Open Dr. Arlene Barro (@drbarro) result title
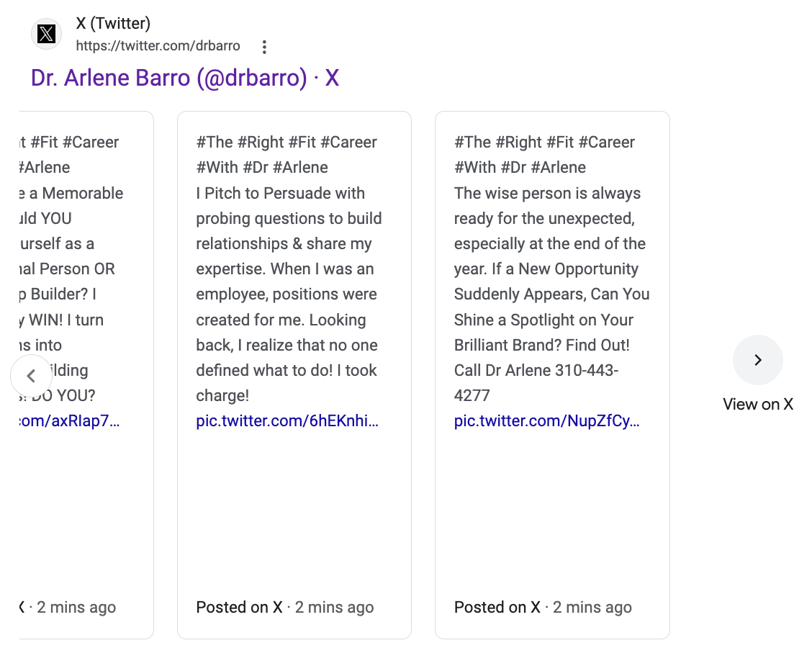Image resolution: width=812 pixels, height=648 pixels. coord(185,78)
